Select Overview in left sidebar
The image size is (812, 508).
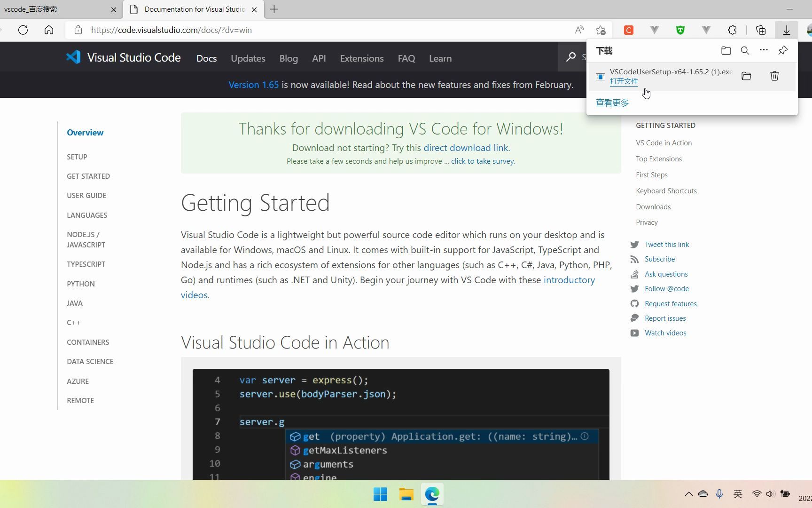[x=85, y=133]
